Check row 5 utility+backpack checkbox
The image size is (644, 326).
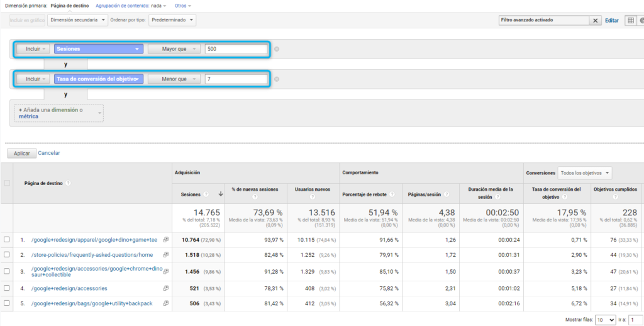tap(6, 303)
